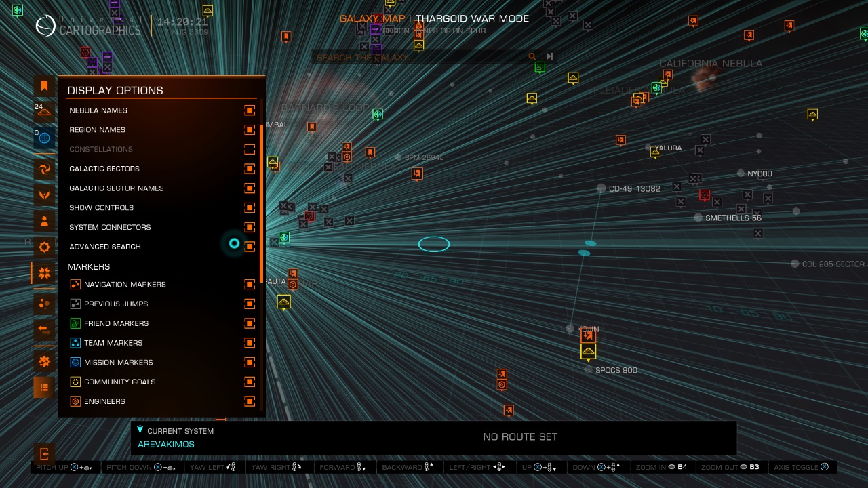
Task: Toggle Show Controls checkbox
Action: click(250, 208)
